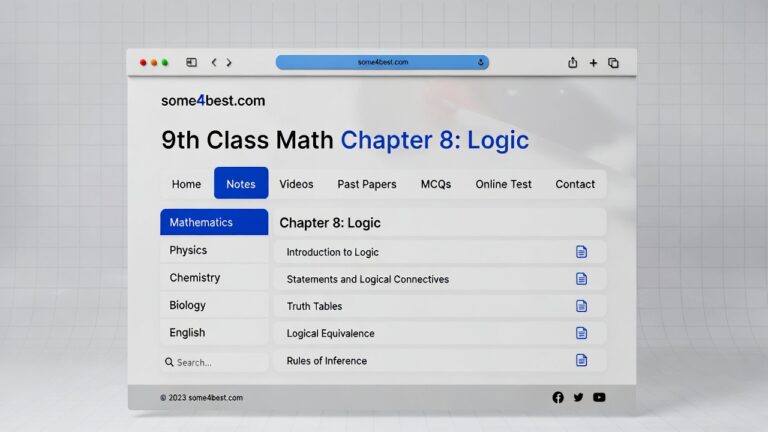The height and width of the screenshot is (432, 768).
Task: Click the search magnifier icon
Action: (x=169, y=362)
